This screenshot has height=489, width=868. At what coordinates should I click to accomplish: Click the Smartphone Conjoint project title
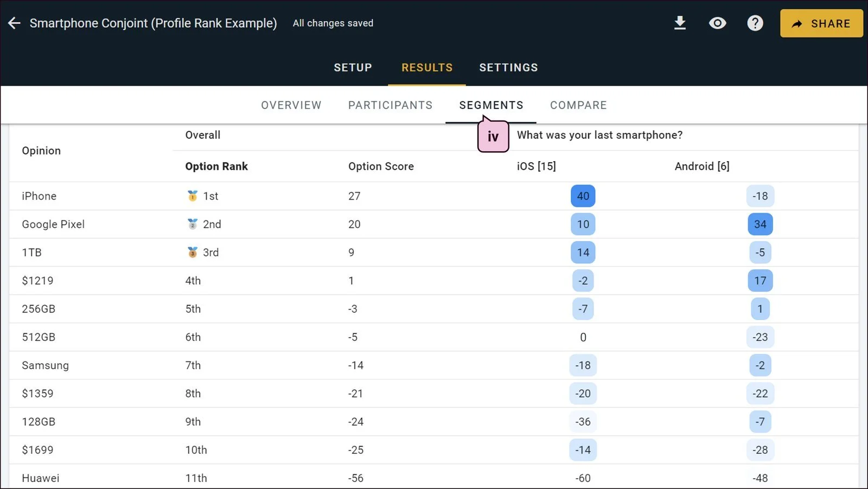tap(153, 23)
